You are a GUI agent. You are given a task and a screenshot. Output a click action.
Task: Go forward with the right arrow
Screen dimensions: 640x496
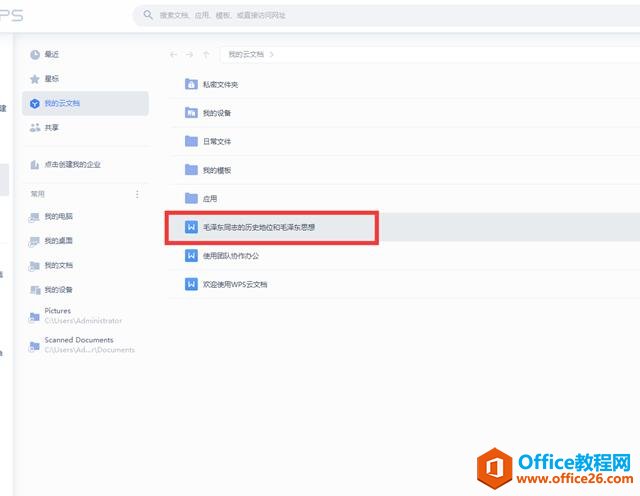pyautogui.click(x=189, y=54)
